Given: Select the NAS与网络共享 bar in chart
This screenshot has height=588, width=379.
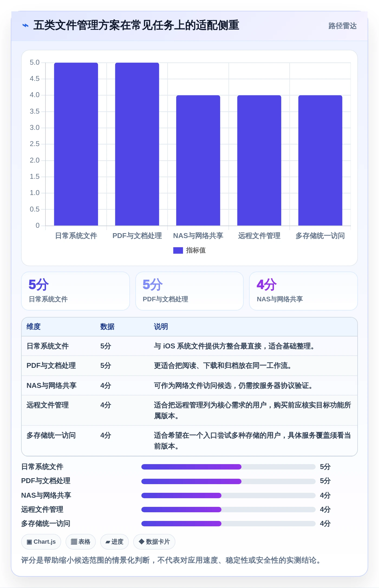Looking at the screenshot, I should point(198,160).
